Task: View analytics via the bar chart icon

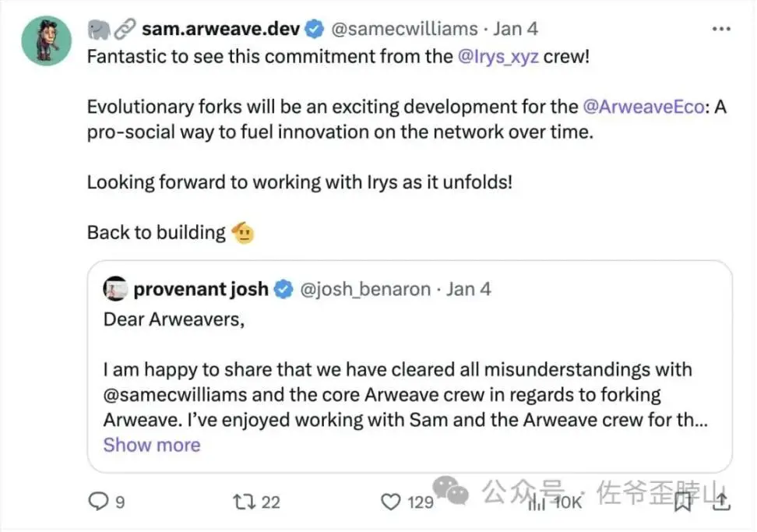Action: pos(537,503)
